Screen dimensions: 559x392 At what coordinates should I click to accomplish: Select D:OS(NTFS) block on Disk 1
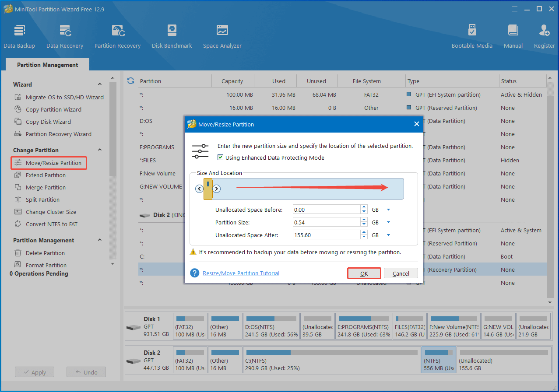[271, 326]
